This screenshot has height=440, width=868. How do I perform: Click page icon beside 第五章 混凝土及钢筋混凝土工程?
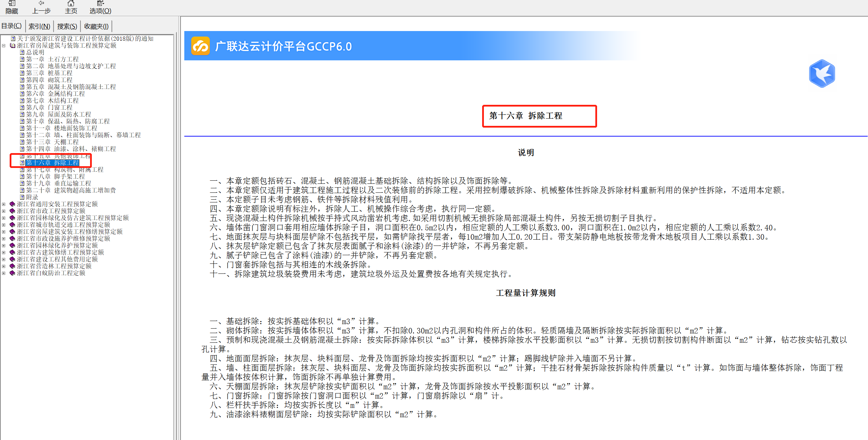[22, 87]
